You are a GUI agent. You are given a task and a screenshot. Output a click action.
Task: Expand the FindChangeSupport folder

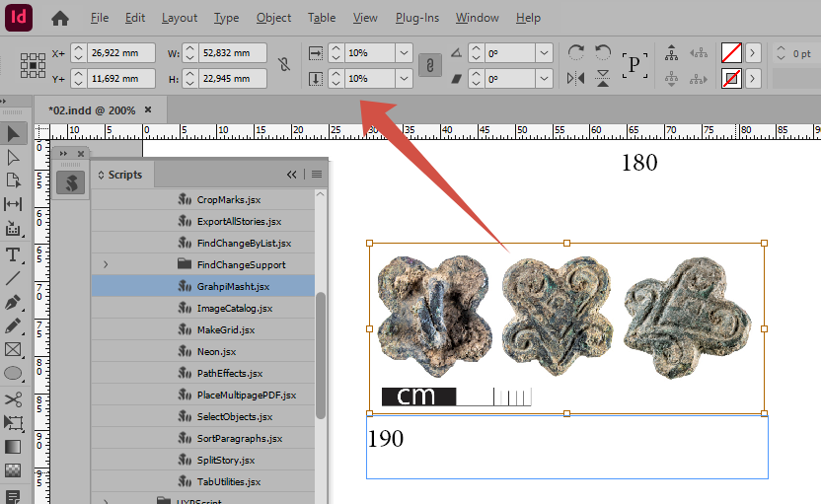(x=106, y=265)
